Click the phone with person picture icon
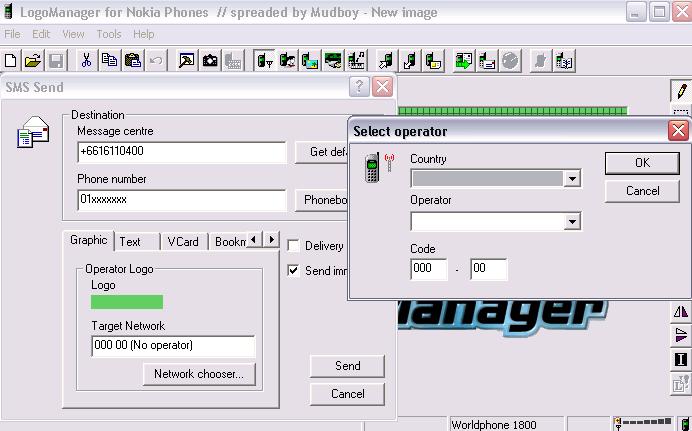 [287, 60]
